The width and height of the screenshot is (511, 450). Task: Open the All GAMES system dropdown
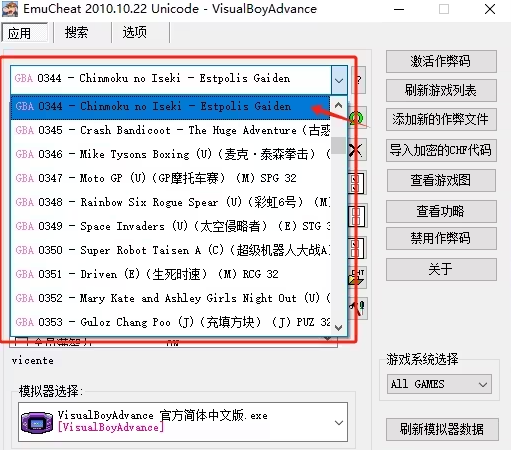pyautogui.click(x=439, y=384)
